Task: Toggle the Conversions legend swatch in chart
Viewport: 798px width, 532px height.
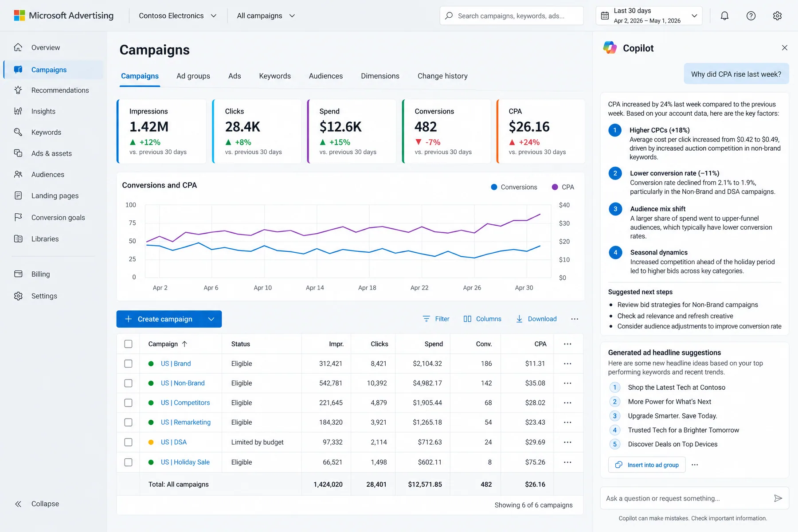Action: [x=494, y=187]
